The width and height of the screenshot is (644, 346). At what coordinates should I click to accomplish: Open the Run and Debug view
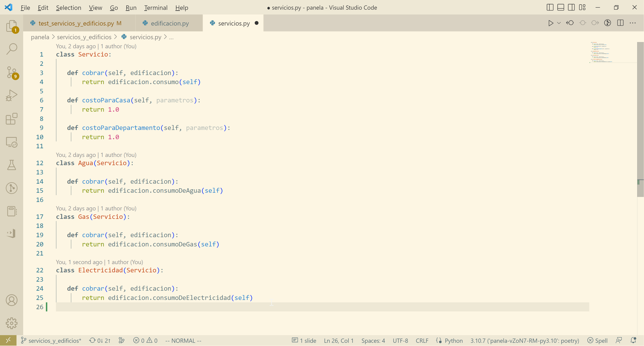11,95
